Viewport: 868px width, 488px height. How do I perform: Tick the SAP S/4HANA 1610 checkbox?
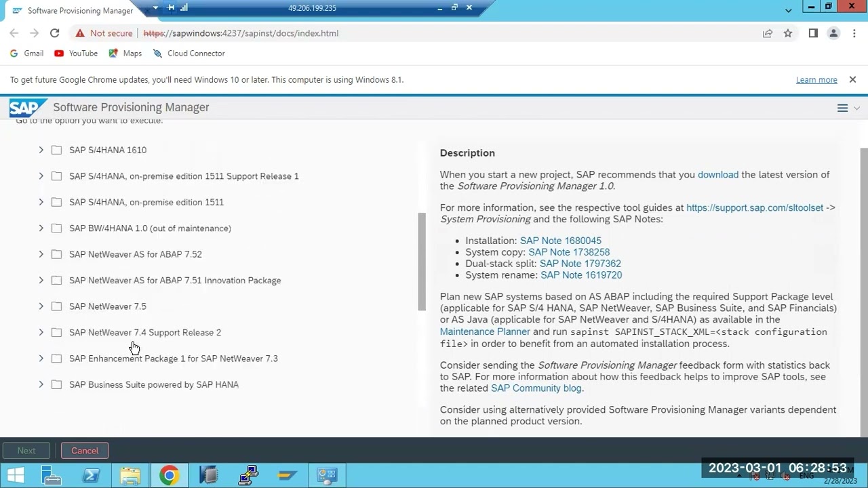[x=56, y=150]
